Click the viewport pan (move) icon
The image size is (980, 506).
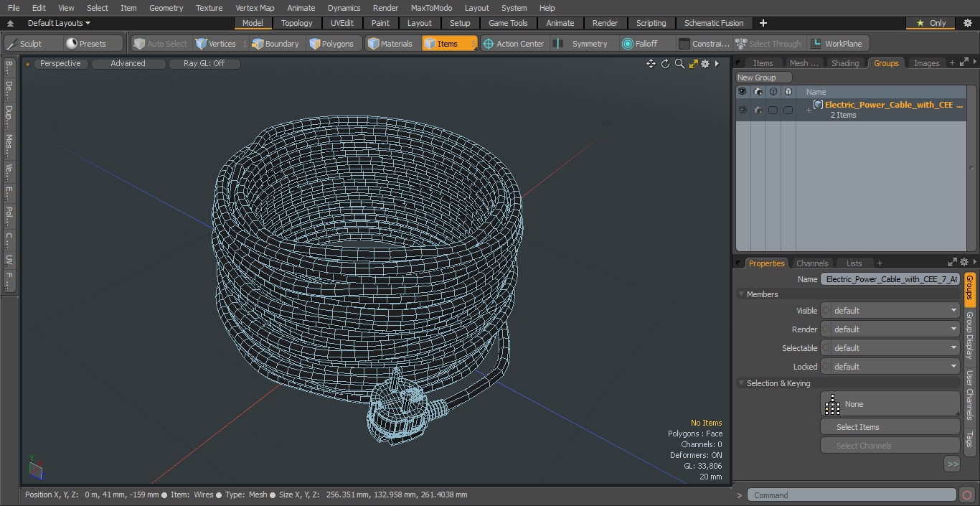click(651, 64)
